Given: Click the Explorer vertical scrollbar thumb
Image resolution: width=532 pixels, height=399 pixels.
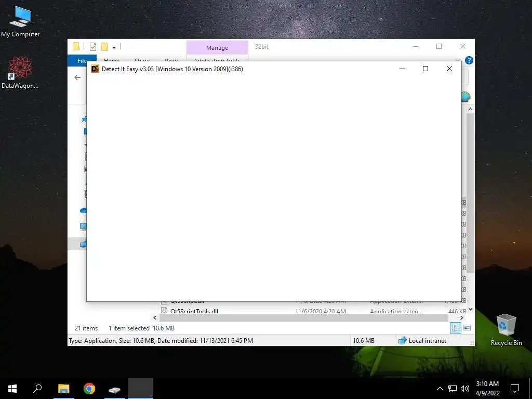Looking at the screenshot, I should point(470,193).
